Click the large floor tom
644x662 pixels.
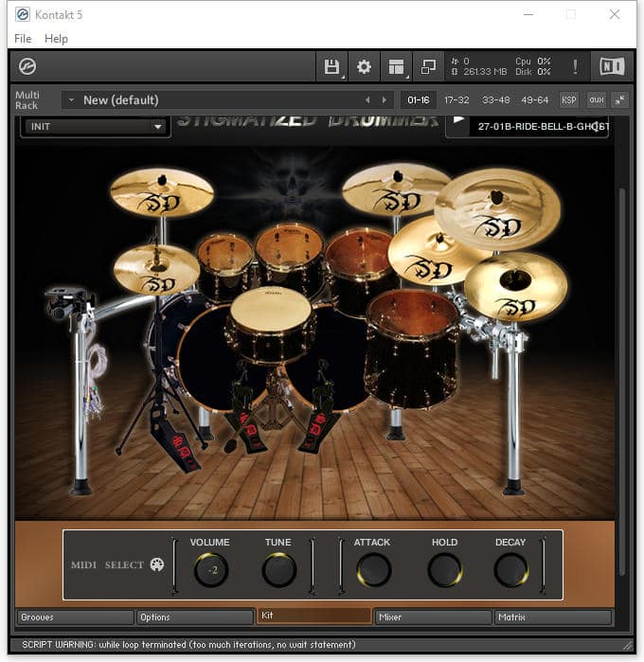[412, 349]
